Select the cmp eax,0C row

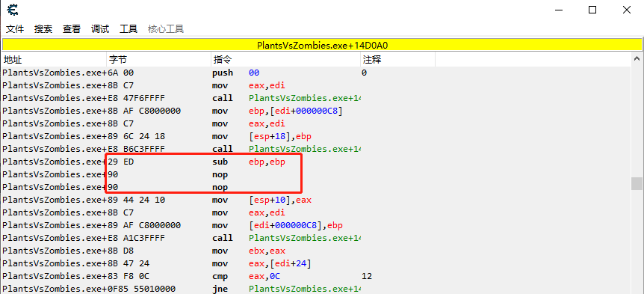(x=315, y=276)
